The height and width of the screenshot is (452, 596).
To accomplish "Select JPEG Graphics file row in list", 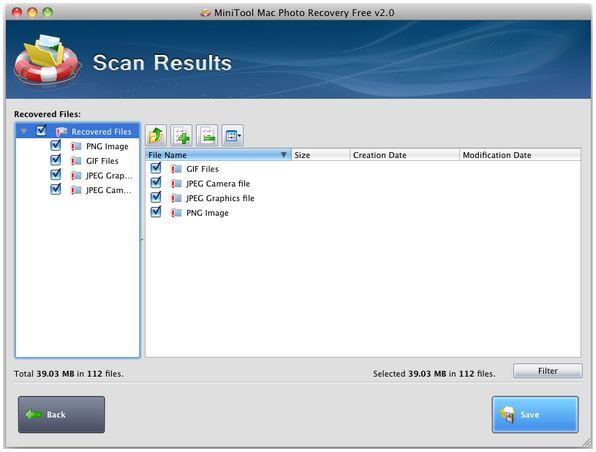I will 363,198.
